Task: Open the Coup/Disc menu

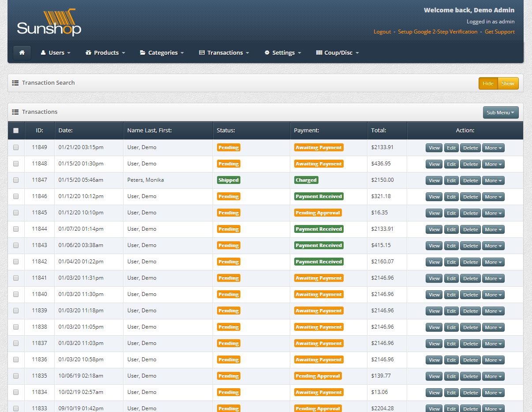Action: 337,52
